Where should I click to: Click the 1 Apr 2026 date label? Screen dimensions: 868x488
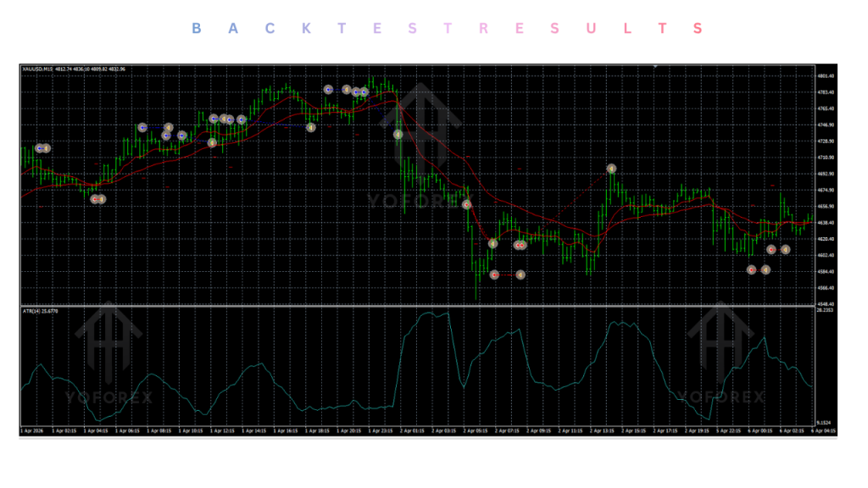[x=32, y=430]
